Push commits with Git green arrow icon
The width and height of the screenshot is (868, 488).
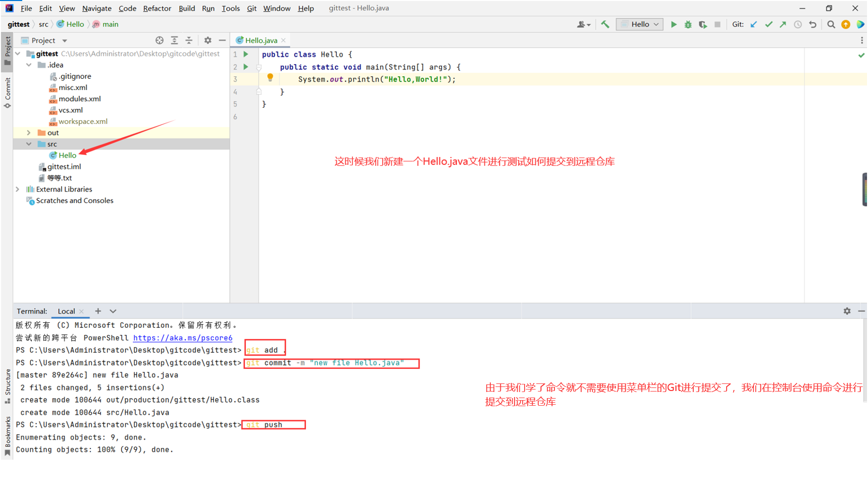click(783, 24)
